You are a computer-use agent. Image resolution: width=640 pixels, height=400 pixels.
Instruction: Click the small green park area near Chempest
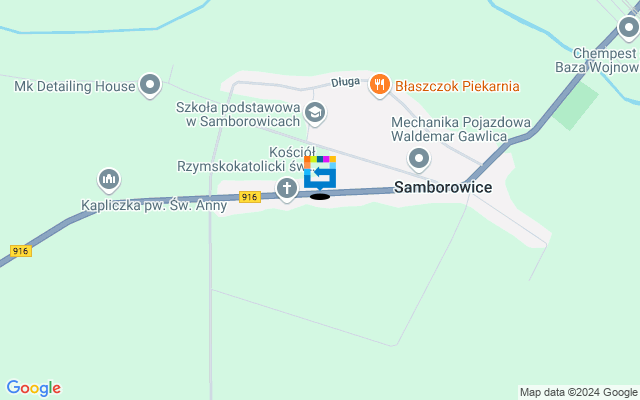click(576, 106)
